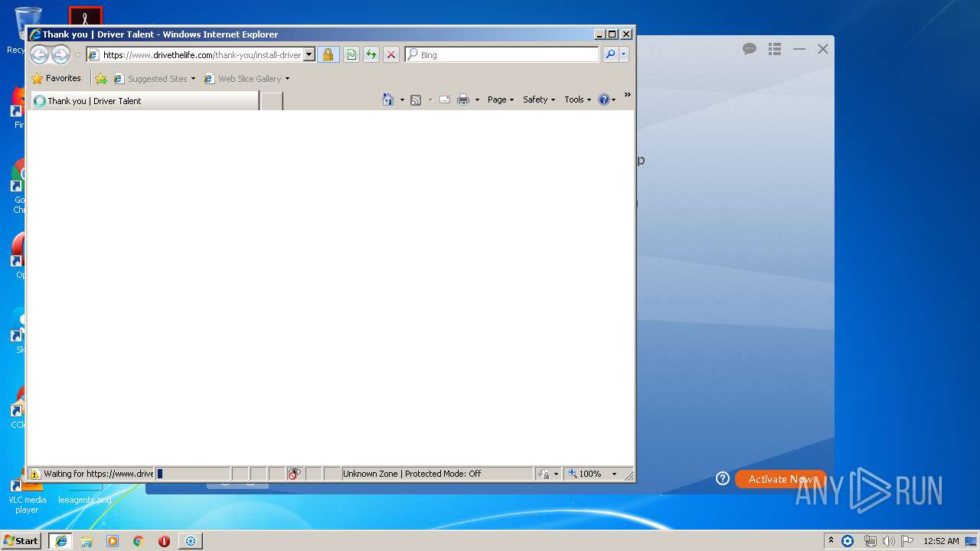Click the Action Center flag icon
The height and width of the screenshot is (551, 980).
[x=907, y=541]
